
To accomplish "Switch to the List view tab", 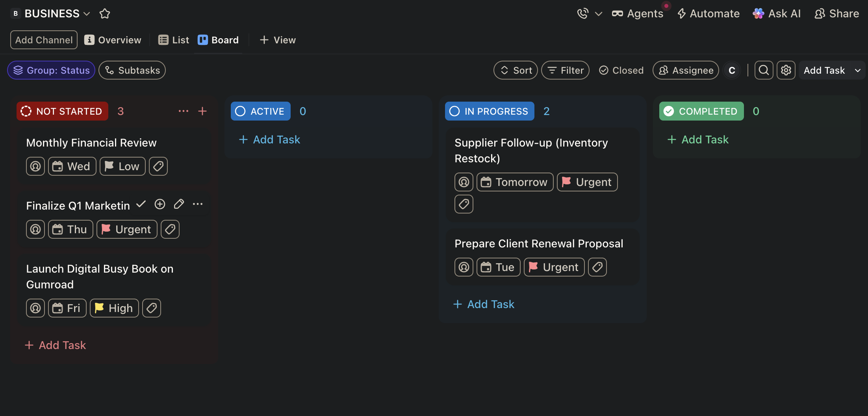I will click(x=174, y=40).
